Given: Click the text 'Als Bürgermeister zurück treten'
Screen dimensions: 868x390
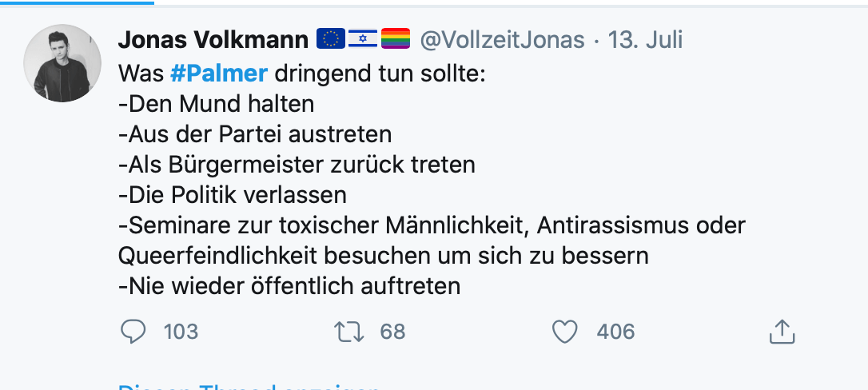Looking at the screenshot, I should [x=297, y=165].
